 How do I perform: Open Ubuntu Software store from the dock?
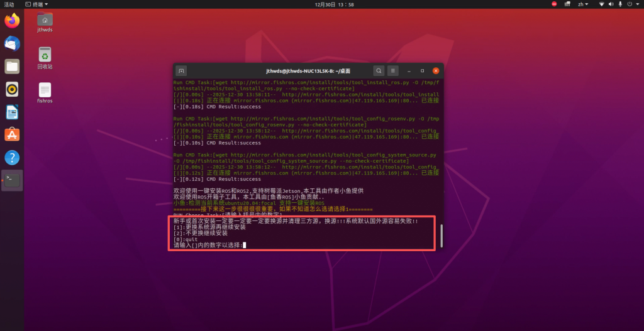pos(12,134)
